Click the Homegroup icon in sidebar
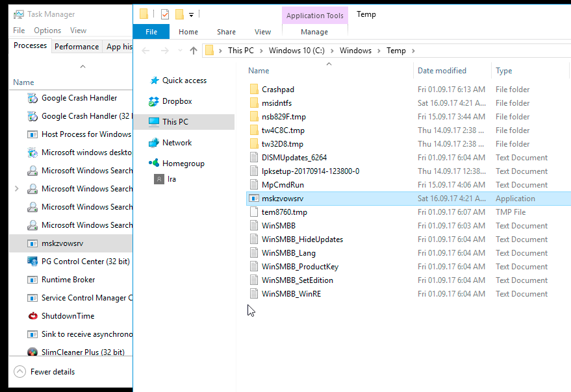This screenshot has height=392, width=571. tap(154, 164)
